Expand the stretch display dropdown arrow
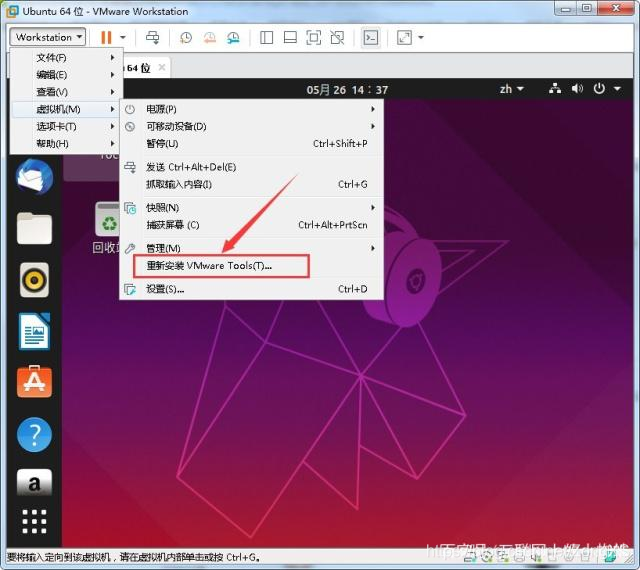The image size is (640, 570). (421, 38)
